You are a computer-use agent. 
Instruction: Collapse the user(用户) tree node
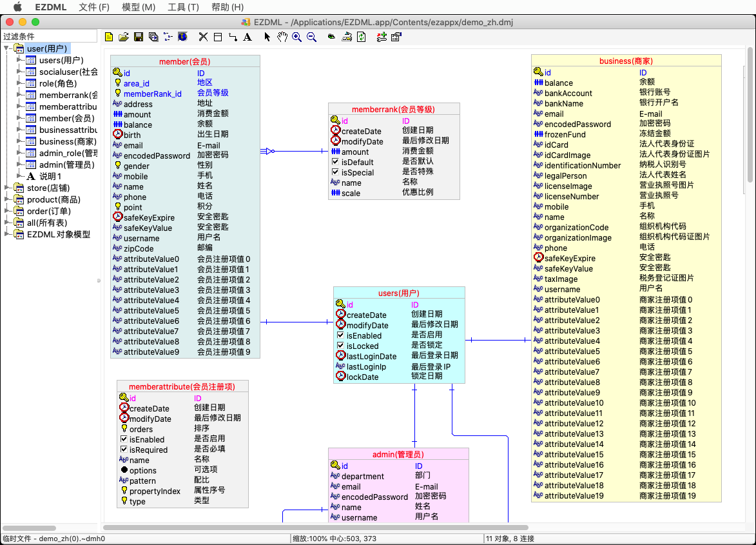click(7, 48)
